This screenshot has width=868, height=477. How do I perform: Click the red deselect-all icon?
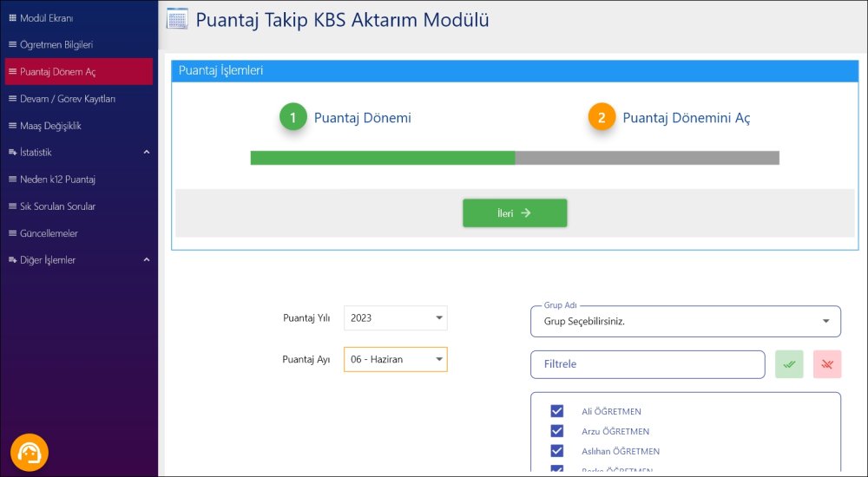[827, 364]
